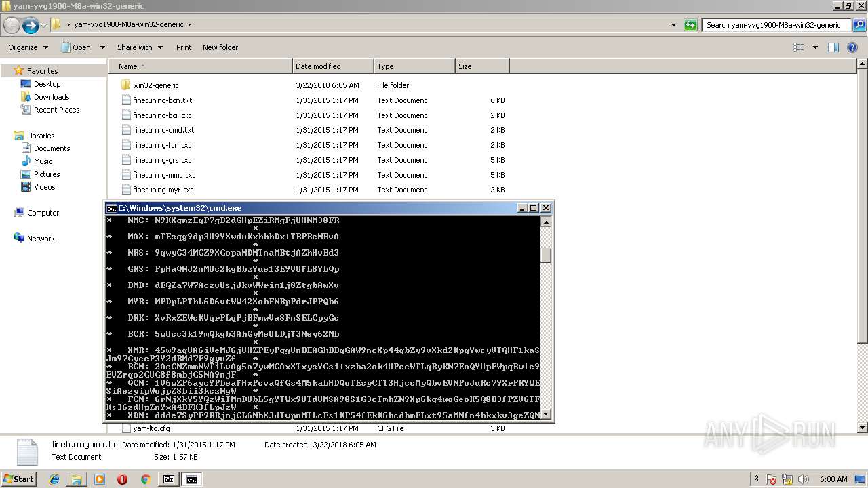The height and width of the screenshot is (488, 868).
Task: Open Recent Places in Favorites
Action: click(x=56, y=110)
